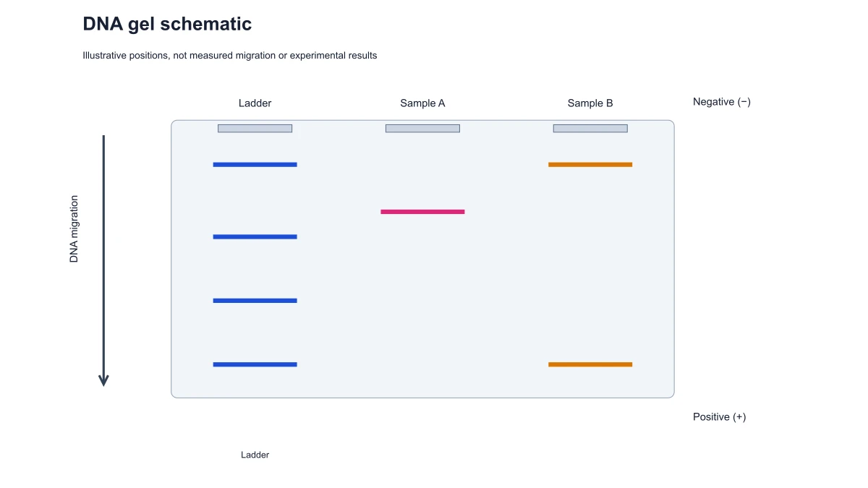
Task: Click the third blue ladder band from top
Action: [255, 300]
